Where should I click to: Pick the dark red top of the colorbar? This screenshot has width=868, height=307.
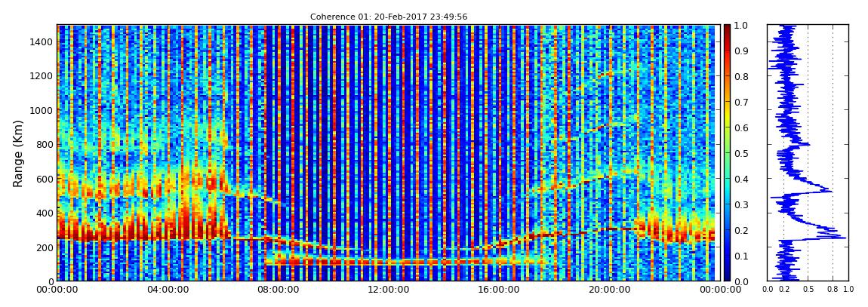coord(728,29)
